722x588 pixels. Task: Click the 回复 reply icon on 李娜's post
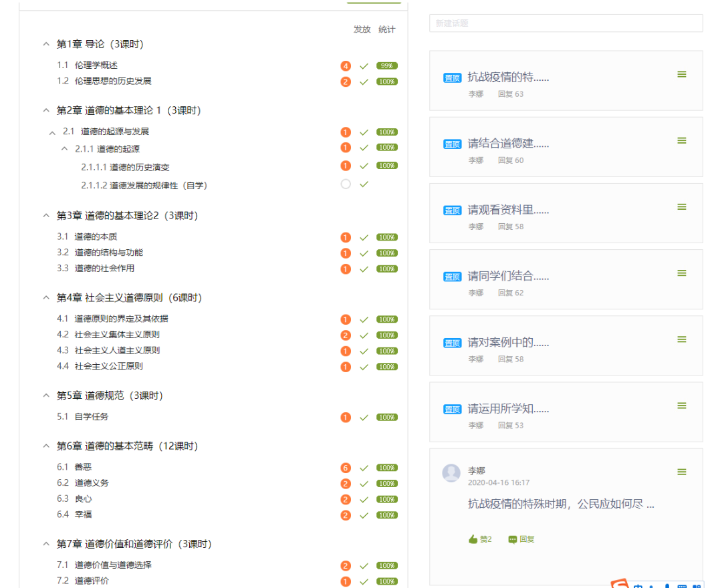coord(513,539)
